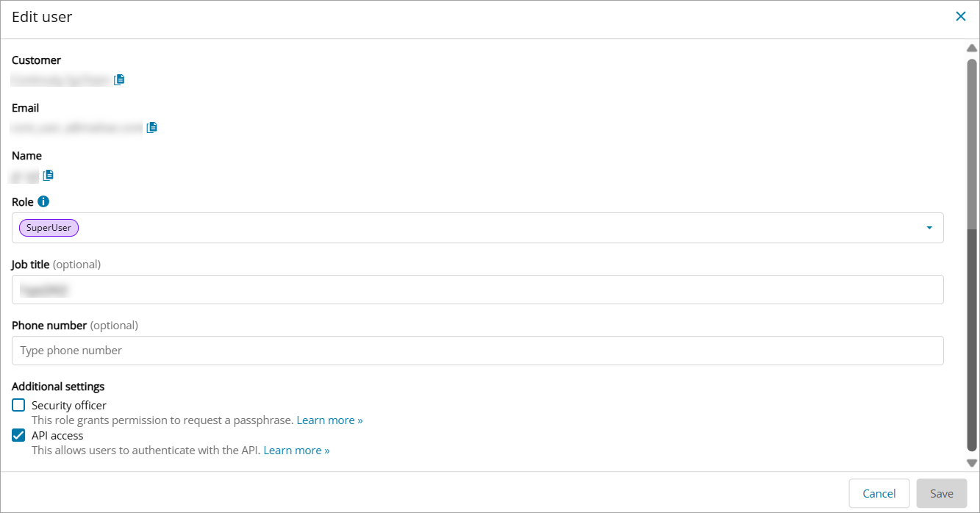
Task: Copy the Email address to clipboard
Action: (152, 127)
